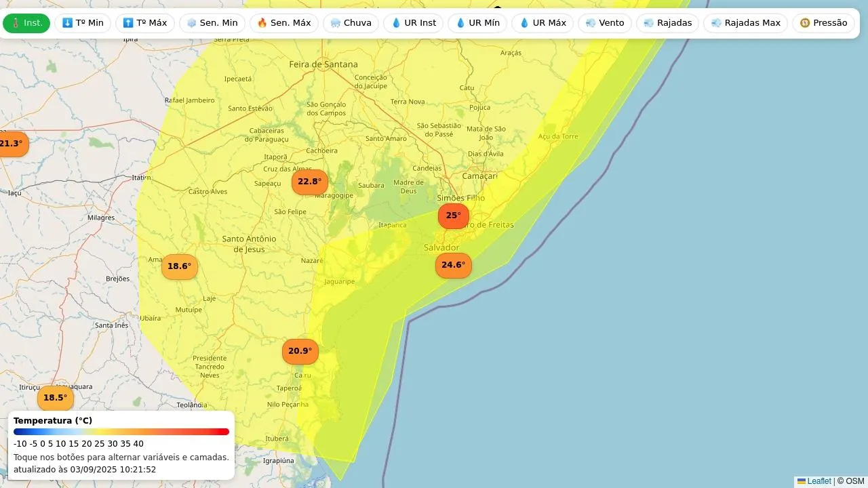Click the 18.6° station marker
The width and height of the screenshot is (868, 488).
pos(179,266)
